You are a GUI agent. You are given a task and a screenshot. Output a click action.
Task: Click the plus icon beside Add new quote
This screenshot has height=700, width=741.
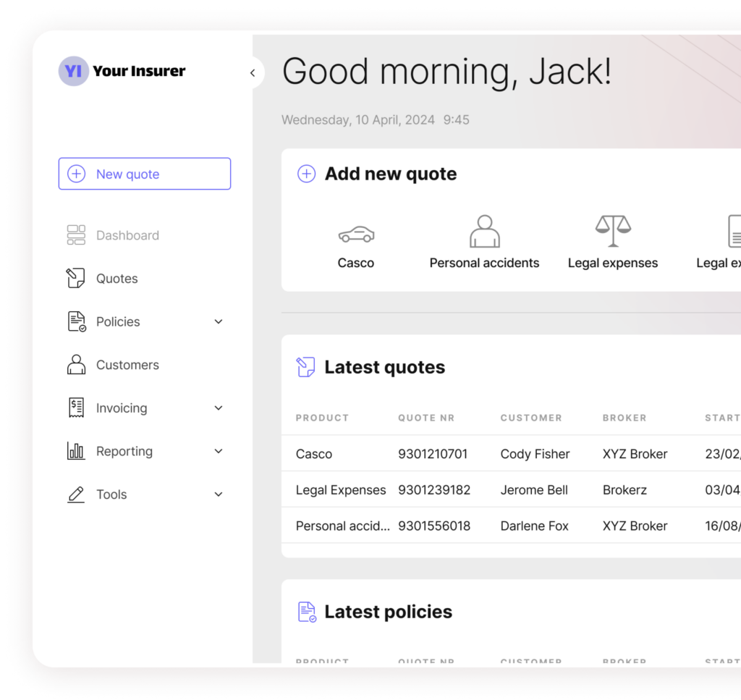(x=306, y=174)
